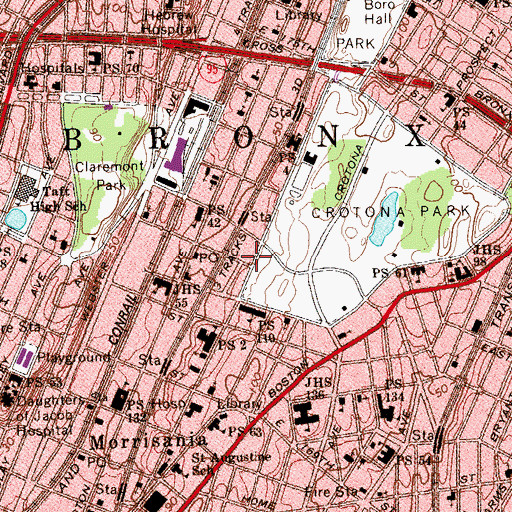The height and width of the screenshot is (512, 512).
Task: Select the 'Claremont' park label
Action: (x=109, y=166)
